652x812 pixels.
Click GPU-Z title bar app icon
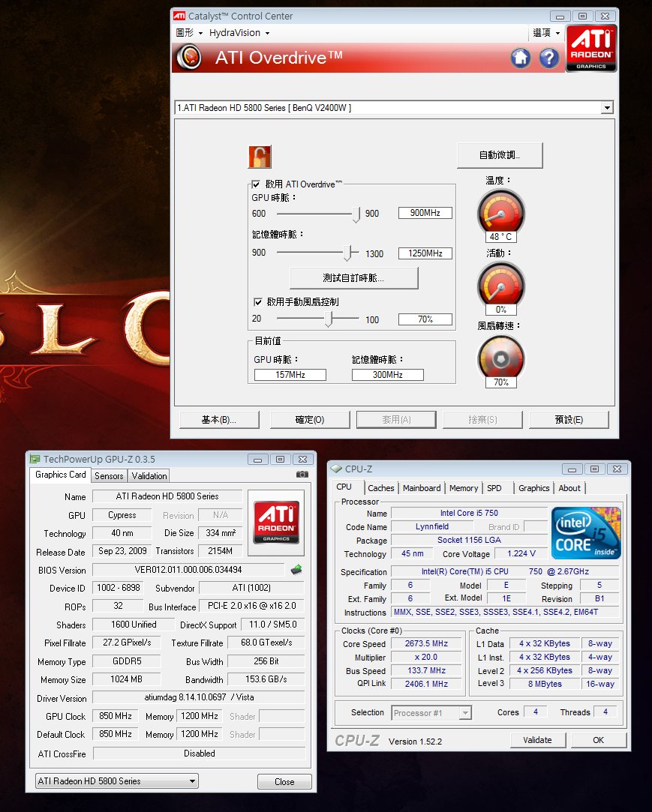pyautogui.click(x=35, y=459)
